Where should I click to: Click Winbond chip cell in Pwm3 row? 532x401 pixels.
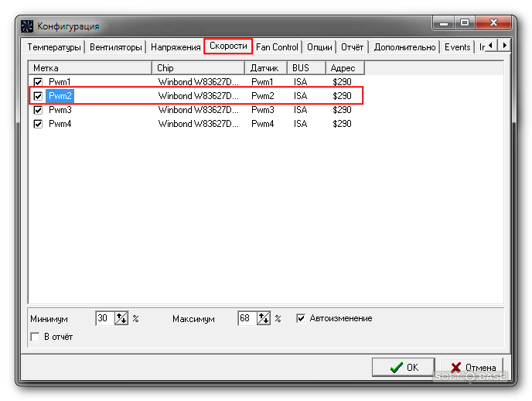(199, 110)
